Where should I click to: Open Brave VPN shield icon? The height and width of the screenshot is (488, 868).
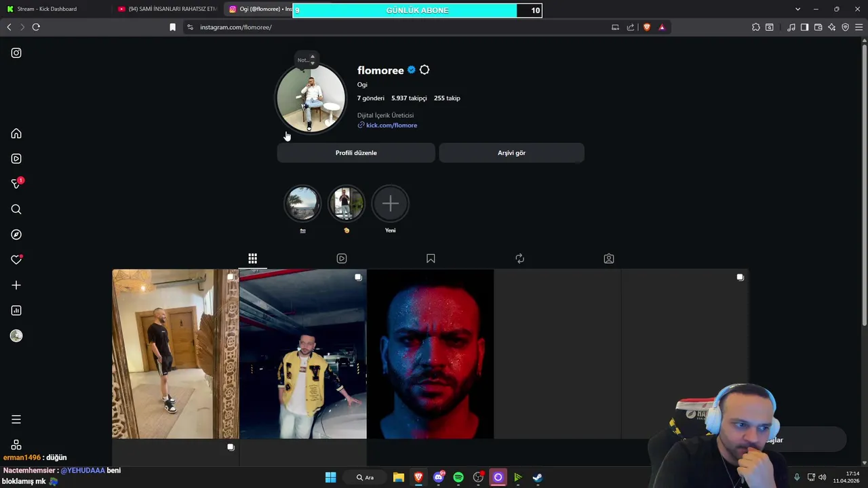[x=845, y=27]
